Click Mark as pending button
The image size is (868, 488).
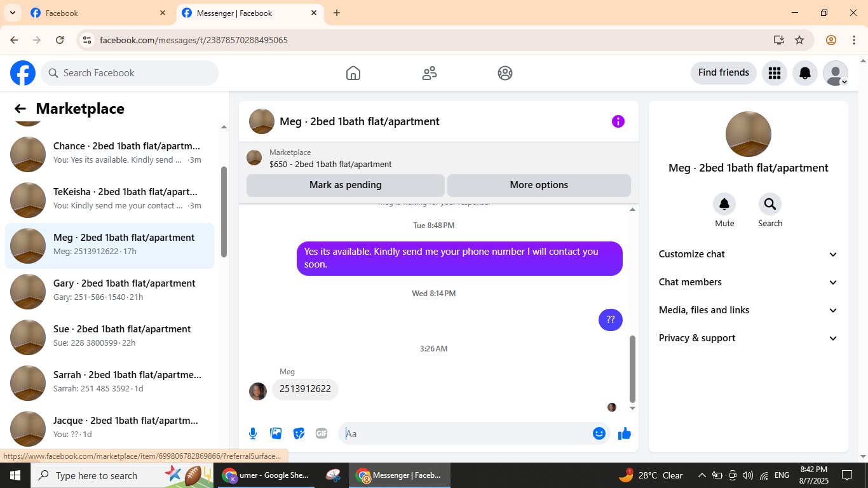tap(346, 185)
